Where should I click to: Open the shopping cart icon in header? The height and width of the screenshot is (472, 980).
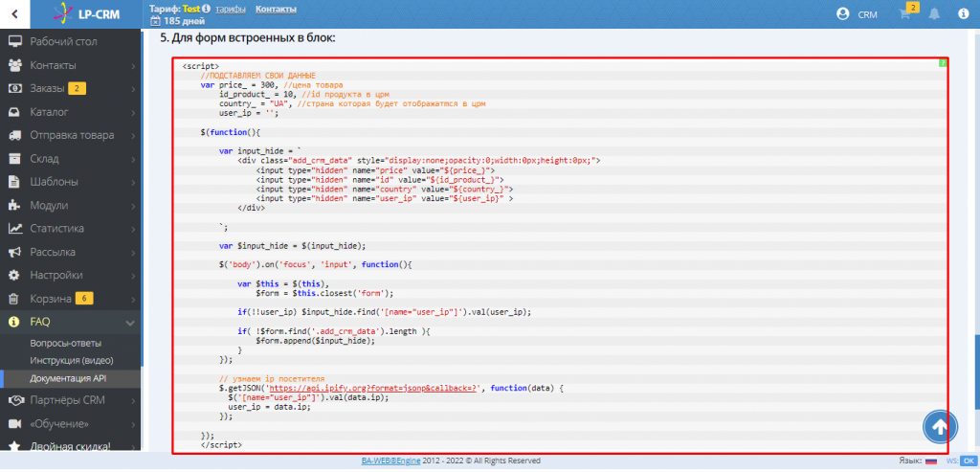click(903, 14)
